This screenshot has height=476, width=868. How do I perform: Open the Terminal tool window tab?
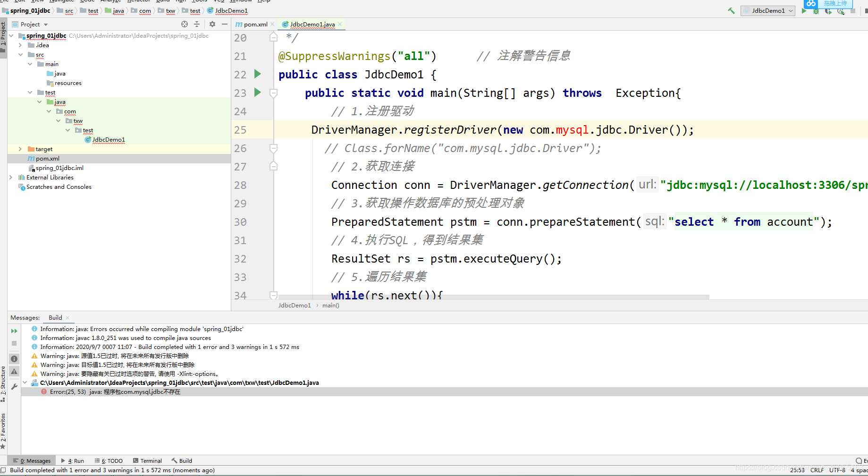point(147,461)
